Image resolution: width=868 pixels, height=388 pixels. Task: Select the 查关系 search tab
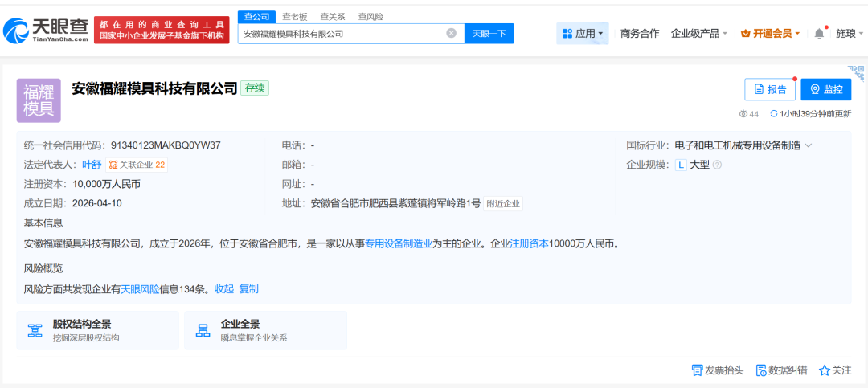(333, 17)
